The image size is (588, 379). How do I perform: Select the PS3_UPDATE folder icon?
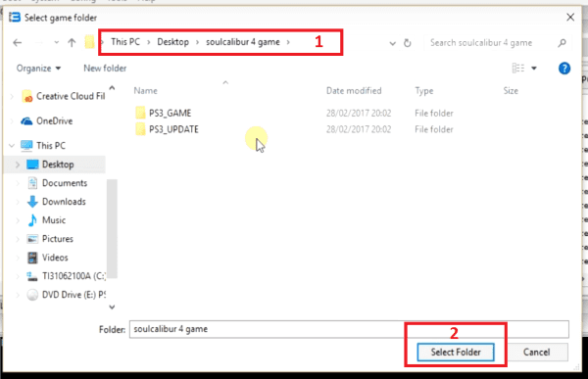140,129
